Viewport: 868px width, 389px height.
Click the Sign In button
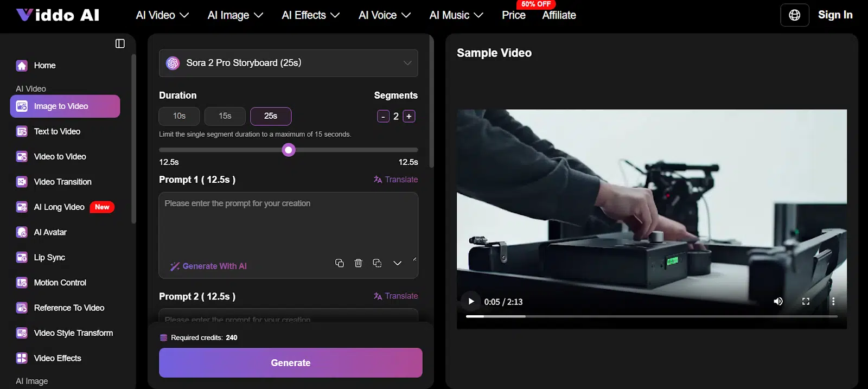click(835, 15)
